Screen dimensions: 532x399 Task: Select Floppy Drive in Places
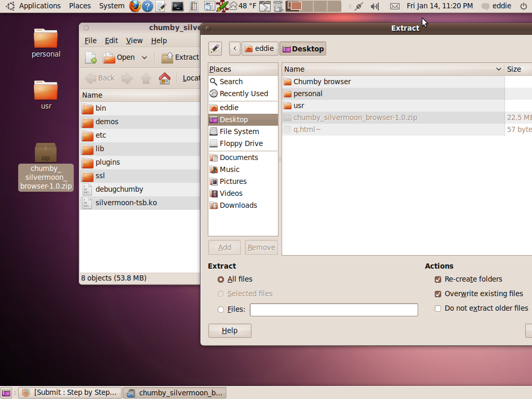(243, 143)
